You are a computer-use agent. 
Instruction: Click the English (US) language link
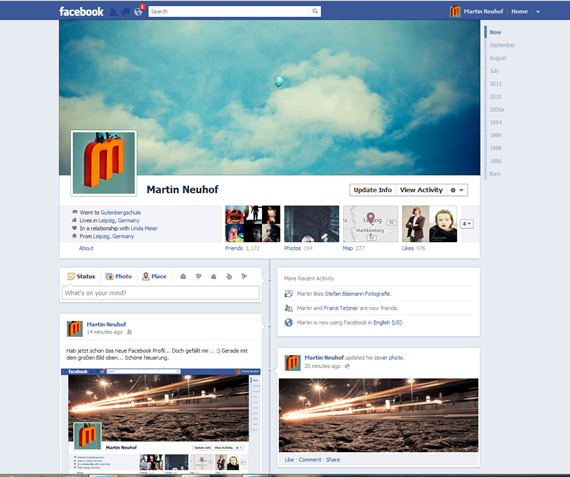[x=388, y=322]
